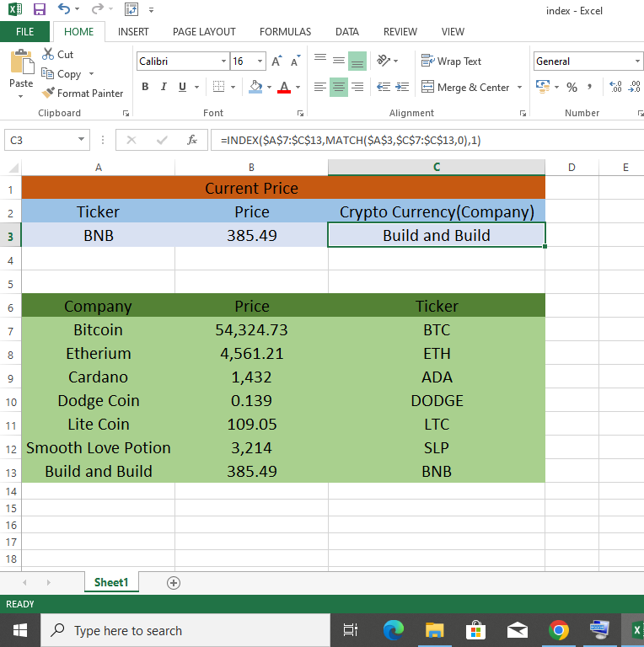
Task: Click Merge & Center button
Action: (465, 87)
